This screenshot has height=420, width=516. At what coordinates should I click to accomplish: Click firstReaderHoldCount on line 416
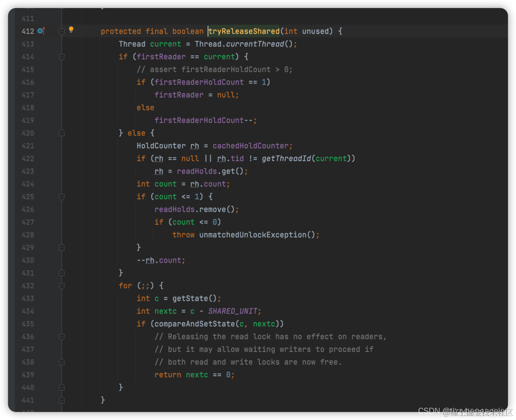199,83
